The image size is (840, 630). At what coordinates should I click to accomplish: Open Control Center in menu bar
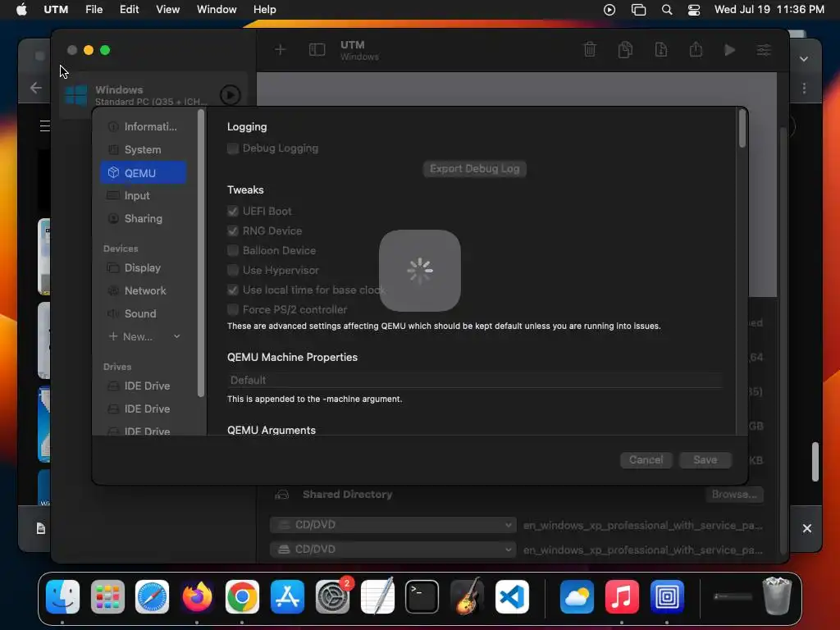[x=694, y=10]
